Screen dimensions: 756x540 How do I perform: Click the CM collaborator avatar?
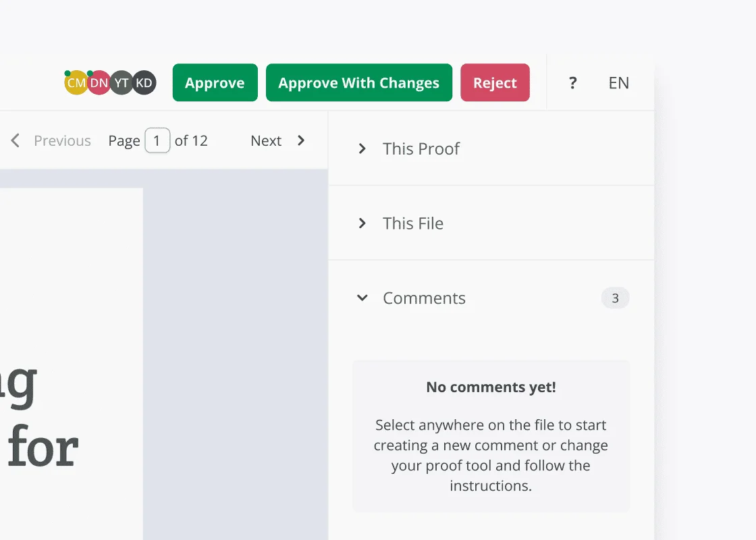[76, 82]
